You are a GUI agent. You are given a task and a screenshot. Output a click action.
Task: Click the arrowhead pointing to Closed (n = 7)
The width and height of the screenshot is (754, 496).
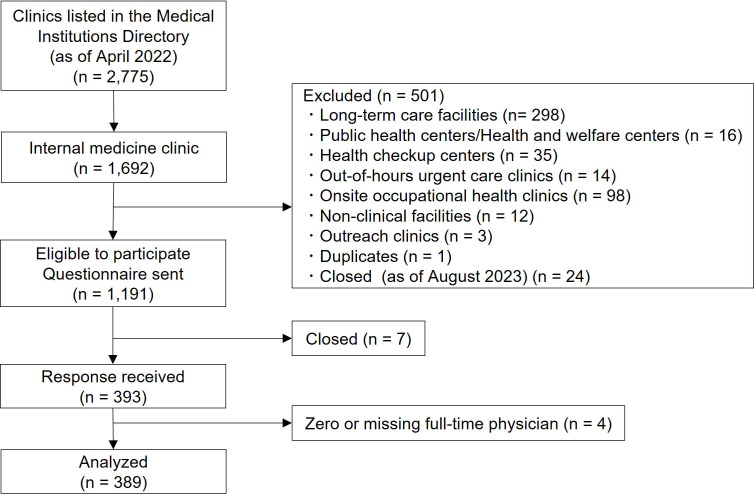coord(285,340)
